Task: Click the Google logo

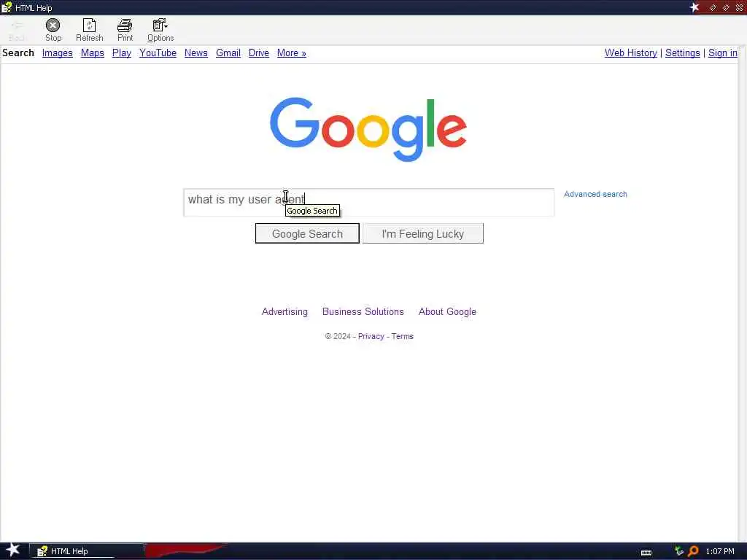Action: click(x=368, y=129)
